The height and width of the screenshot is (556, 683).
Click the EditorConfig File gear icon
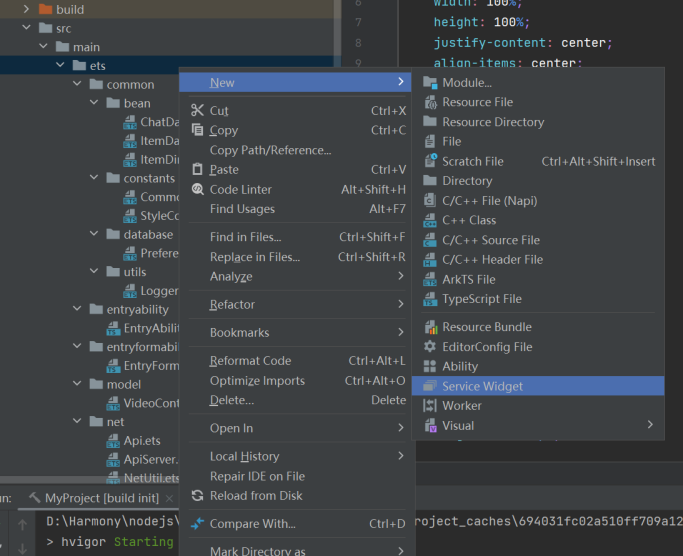[430, 346]
